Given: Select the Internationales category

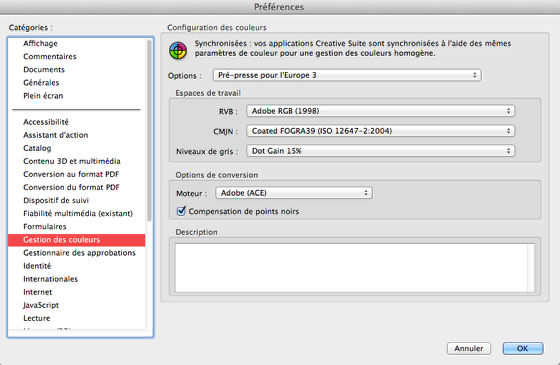Looking at the screenshot, I should pyautogui.click(x=76, y=279).
